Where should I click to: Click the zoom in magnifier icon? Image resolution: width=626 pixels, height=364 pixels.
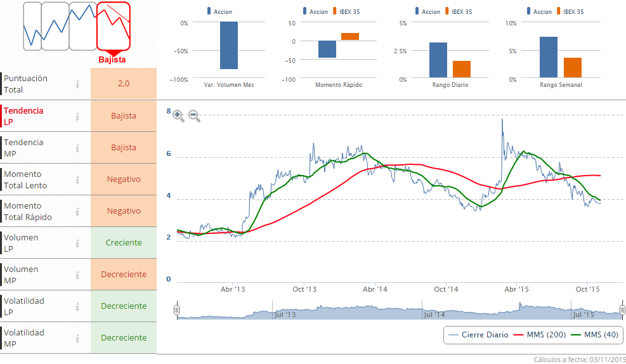(178, 115)
